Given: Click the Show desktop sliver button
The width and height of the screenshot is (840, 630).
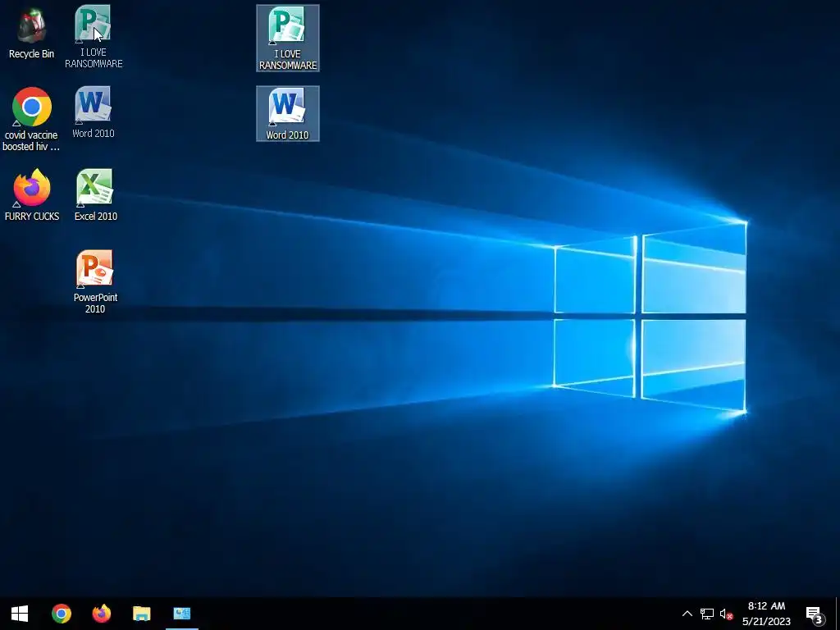Looking at the screenshot, I should click(x=838, y=614).
